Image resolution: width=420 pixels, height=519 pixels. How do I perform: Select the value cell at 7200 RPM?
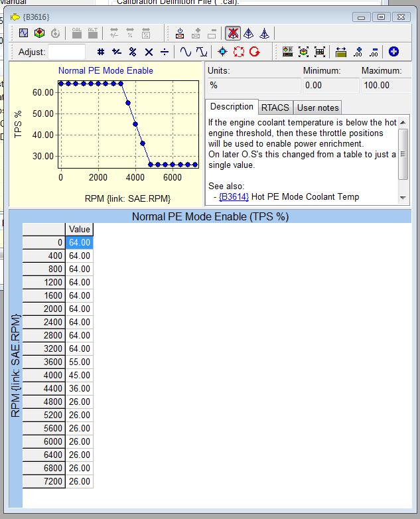coord(80,481)
